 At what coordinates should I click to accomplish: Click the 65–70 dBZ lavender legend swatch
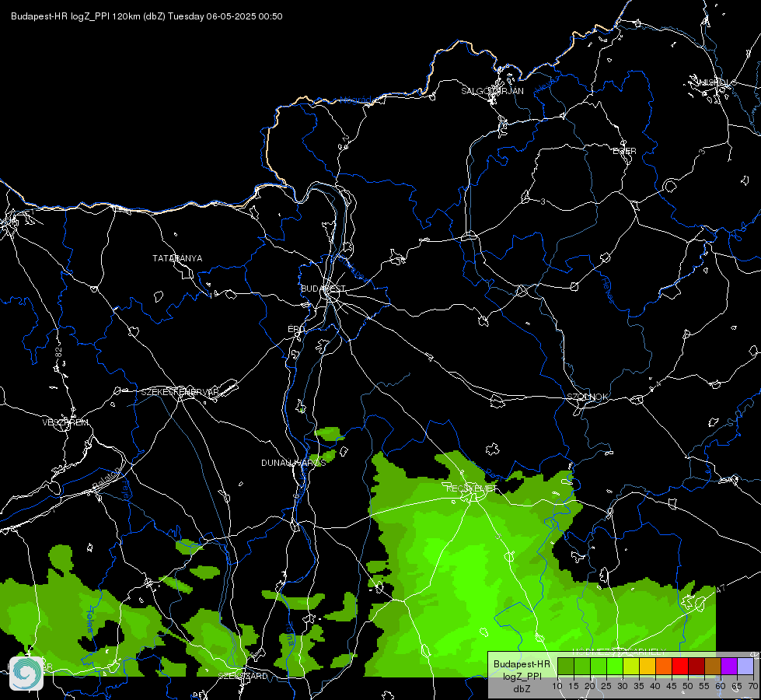pyautogui.click(x=745, y=667)
